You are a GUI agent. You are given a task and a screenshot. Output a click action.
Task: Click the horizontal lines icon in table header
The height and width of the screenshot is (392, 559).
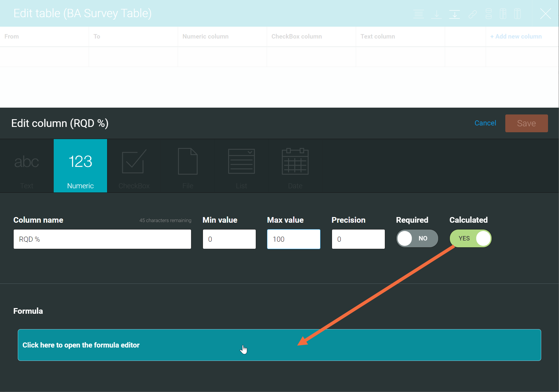tap(419, 14)
